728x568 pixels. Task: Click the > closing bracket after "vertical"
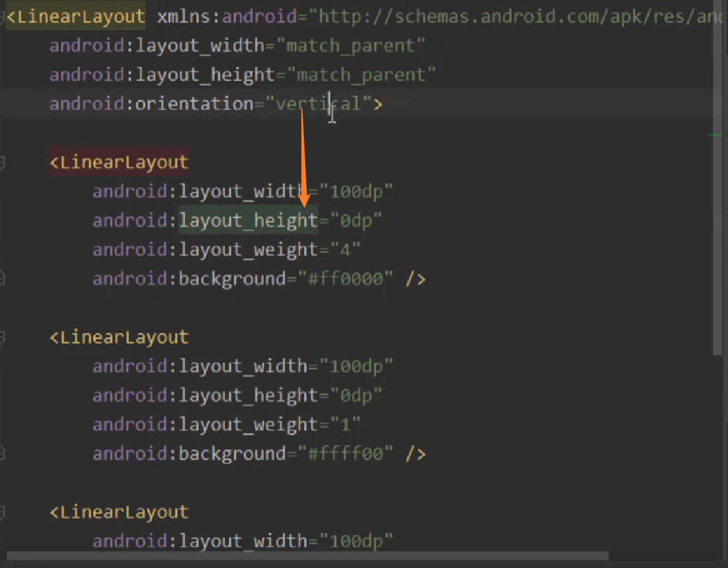377,104
